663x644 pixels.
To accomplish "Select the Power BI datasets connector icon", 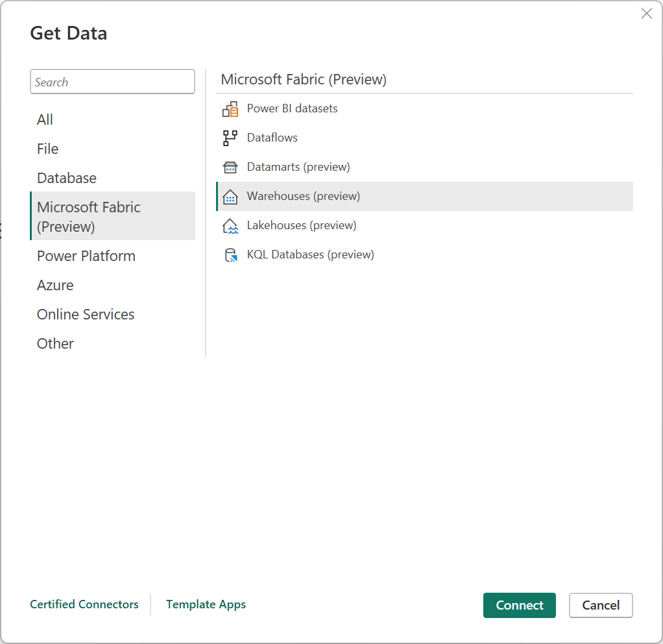I will point(230,108).
